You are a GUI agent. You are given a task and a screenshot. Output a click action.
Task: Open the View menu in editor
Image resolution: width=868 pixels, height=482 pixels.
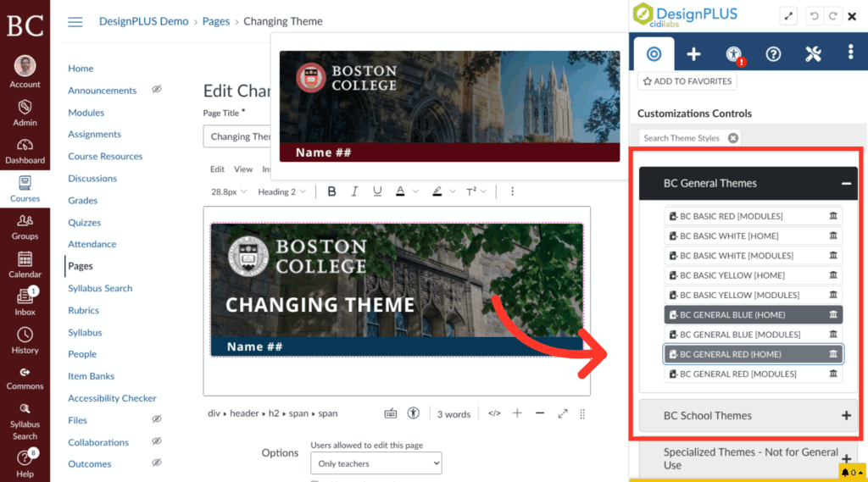tap(243, 169)
